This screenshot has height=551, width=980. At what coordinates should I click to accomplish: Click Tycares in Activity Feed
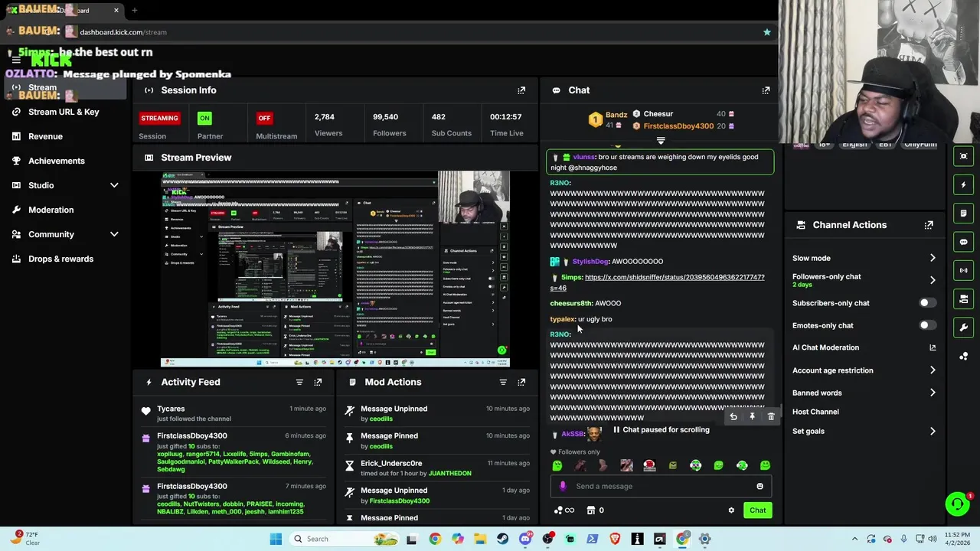[171, 409]
